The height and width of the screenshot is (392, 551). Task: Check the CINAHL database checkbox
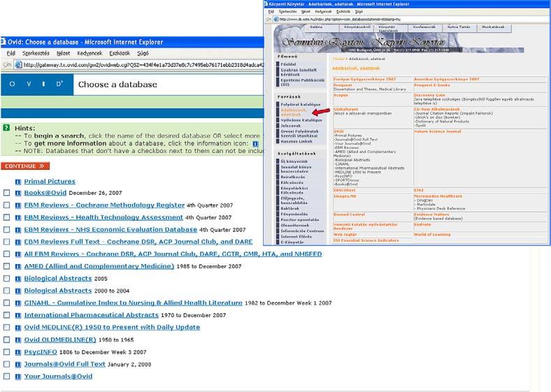(6, 303)
